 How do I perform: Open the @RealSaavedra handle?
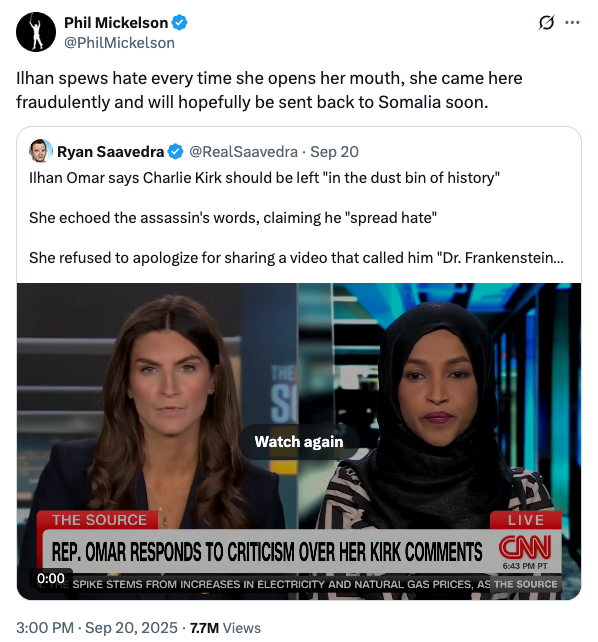click(244, 152)
